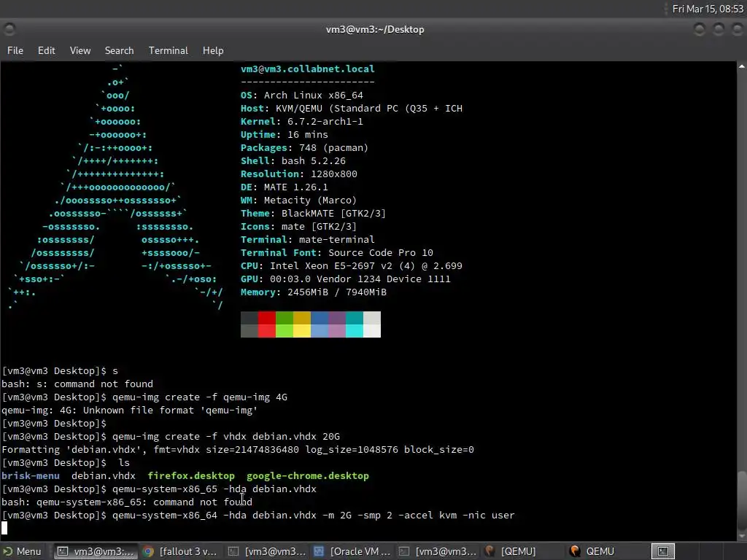Click 'bash: s: command not found' line
Viewport: 747px width, 560px height.
[x=77, y=384]
